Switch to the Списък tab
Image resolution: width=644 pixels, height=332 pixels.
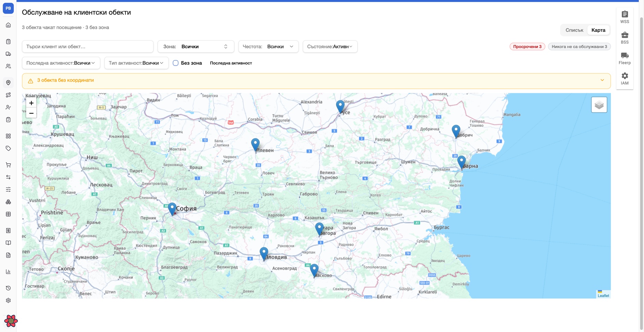574,30
